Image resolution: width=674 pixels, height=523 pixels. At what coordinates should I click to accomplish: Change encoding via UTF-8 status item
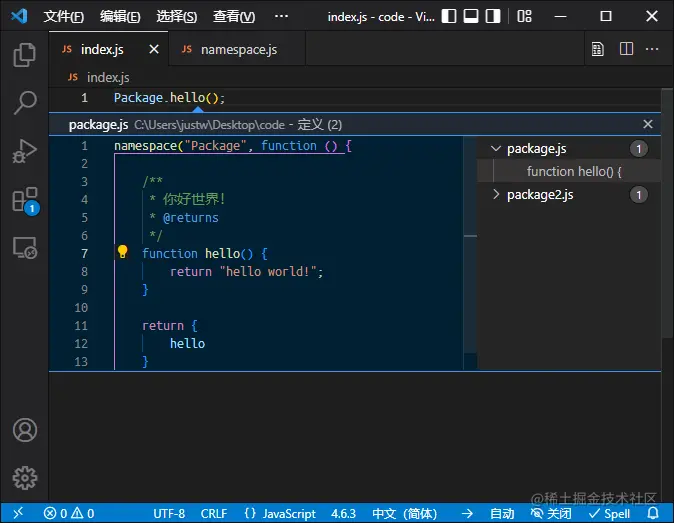pos(169,514)
